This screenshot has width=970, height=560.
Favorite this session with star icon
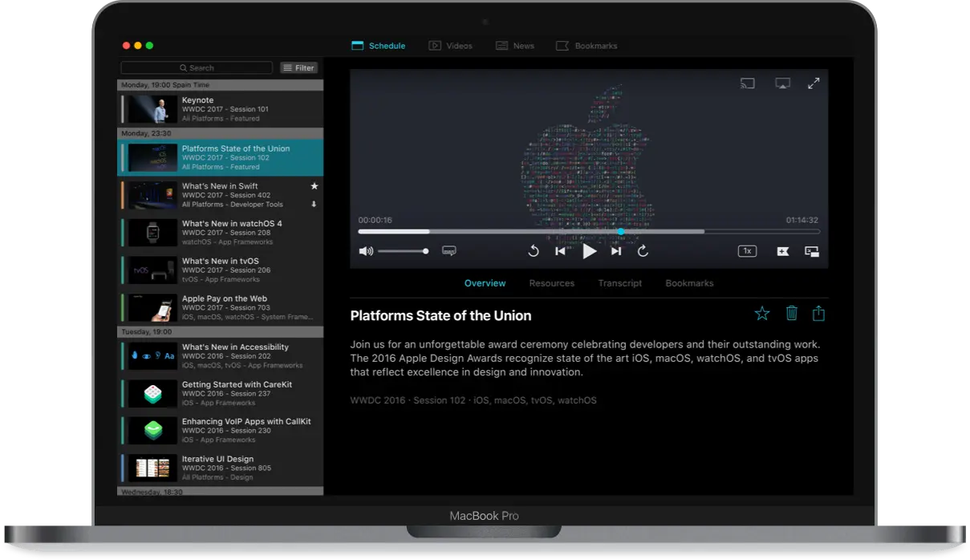click(x=762, y=314)
